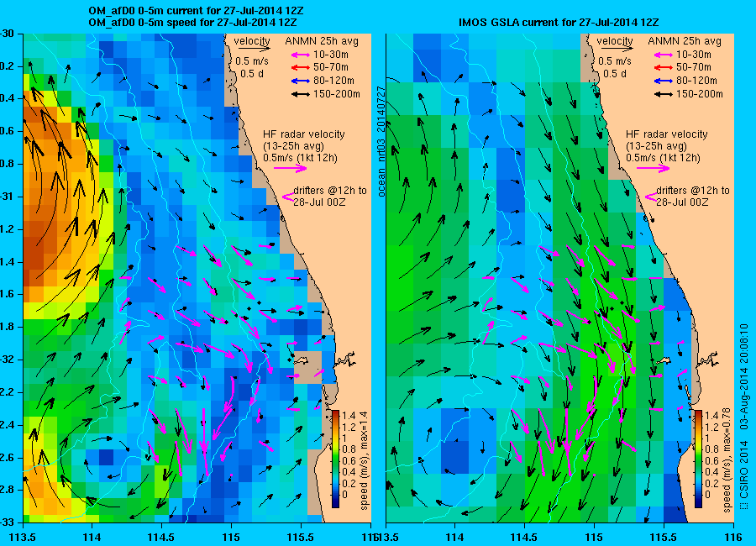Click latitude label -32 on left axis
This screenshot has width=756, height=546.
point(8,360)
